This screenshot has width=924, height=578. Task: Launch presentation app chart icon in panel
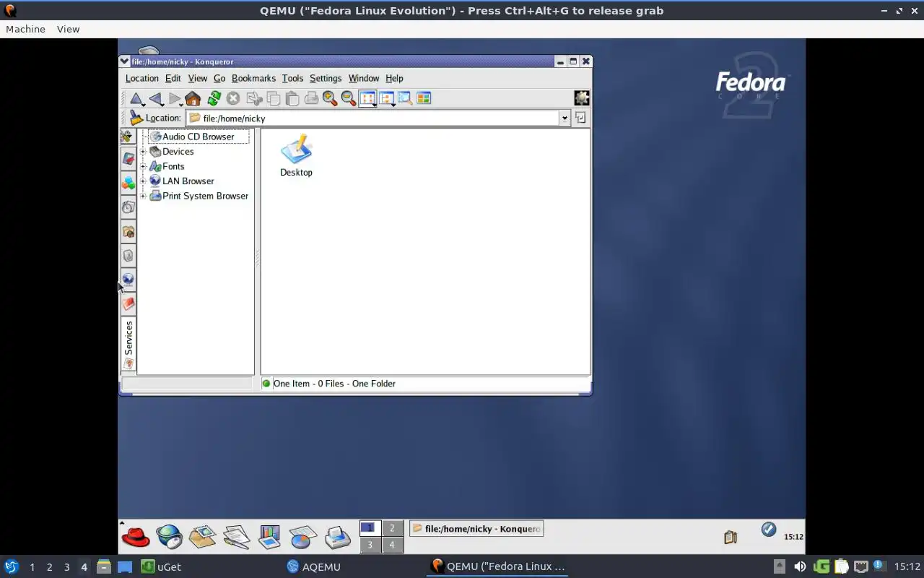pyautogui.click(x=269, y=536)
